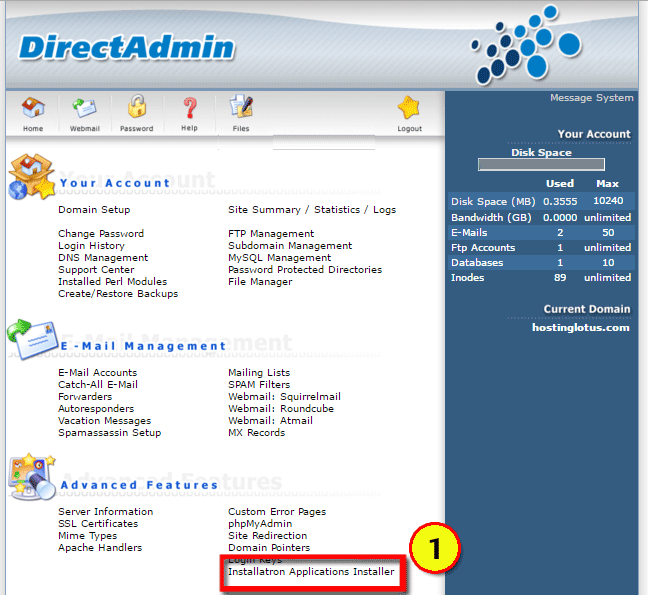Click the Inodes row label
This screenshot has height=595, width=648.
point(467,277)
